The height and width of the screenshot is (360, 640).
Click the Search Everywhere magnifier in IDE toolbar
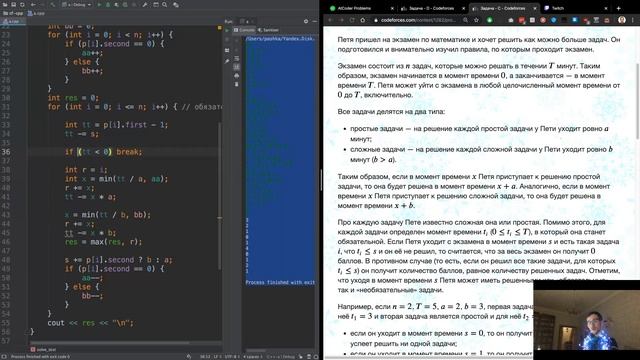point(164,5)
